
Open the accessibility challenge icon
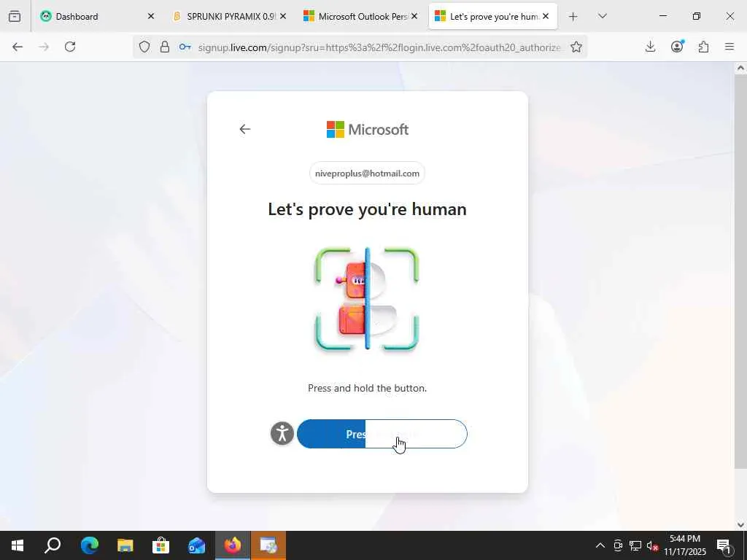[x=282, y=434]
